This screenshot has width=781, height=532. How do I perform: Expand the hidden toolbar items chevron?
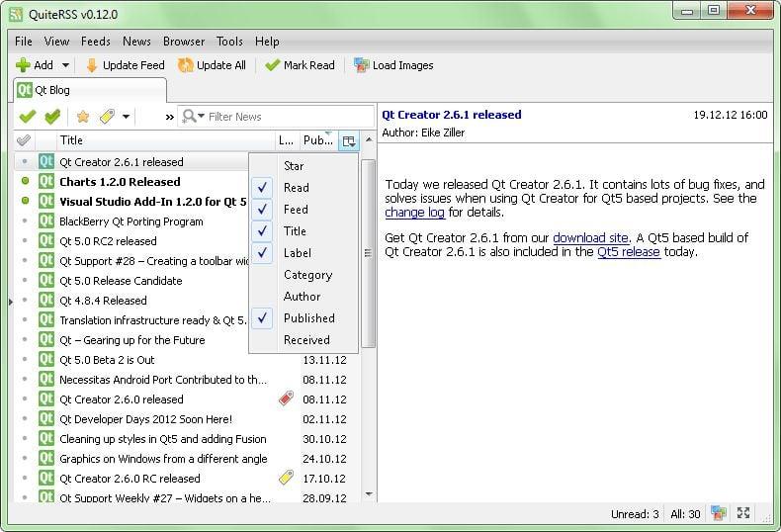169,117
